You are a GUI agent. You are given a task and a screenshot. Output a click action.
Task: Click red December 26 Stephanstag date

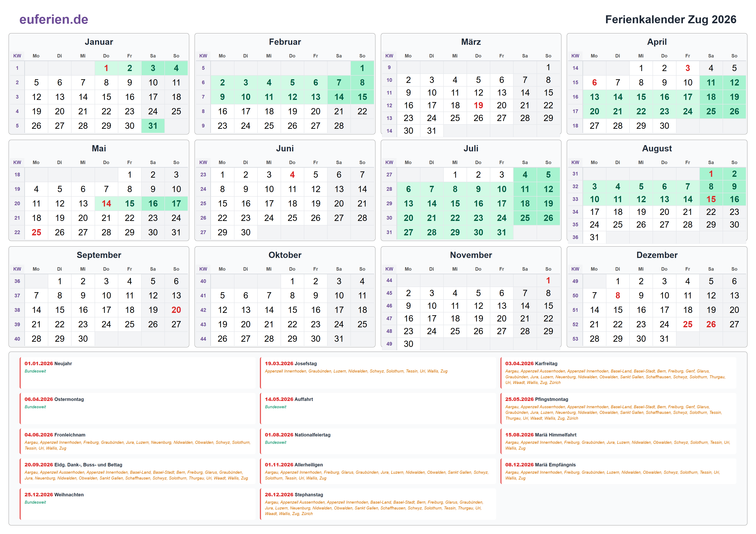(711, 324)
